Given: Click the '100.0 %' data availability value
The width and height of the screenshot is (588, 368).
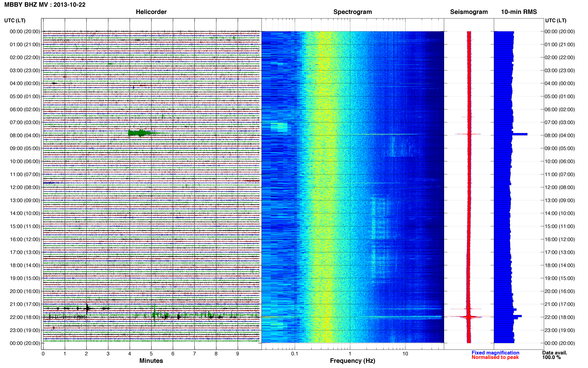Looking at the screenshot, I should pyautogui.click(x=552, y=357).
